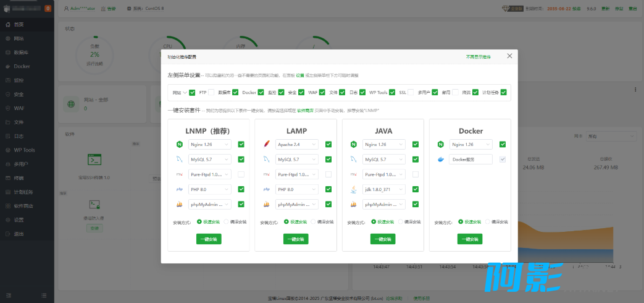Click the MySQL dolphin icon in LAMP card
The height and width of the screenshot is (303, 644).
pyautogui.click(x=267, y=160)
